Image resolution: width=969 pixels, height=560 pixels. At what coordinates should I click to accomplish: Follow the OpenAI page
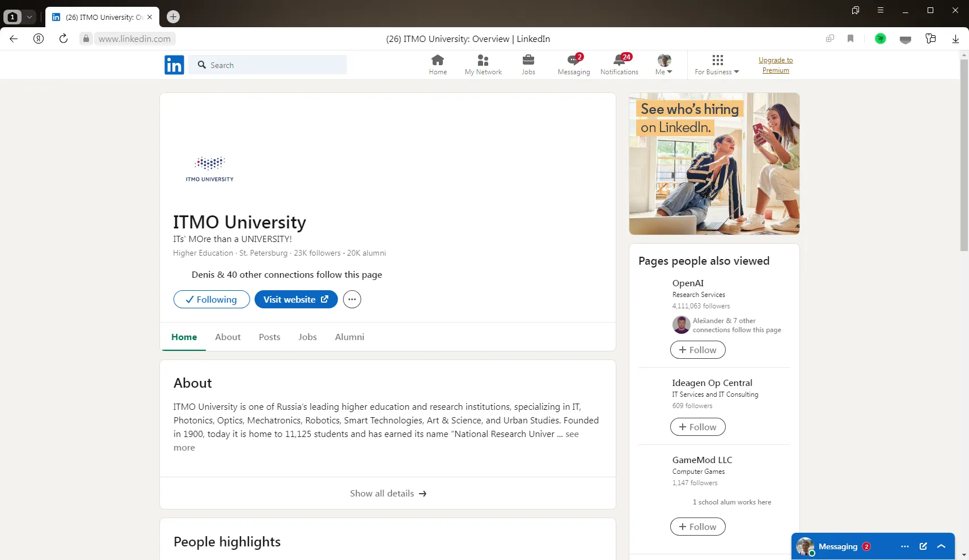[698, 350]
